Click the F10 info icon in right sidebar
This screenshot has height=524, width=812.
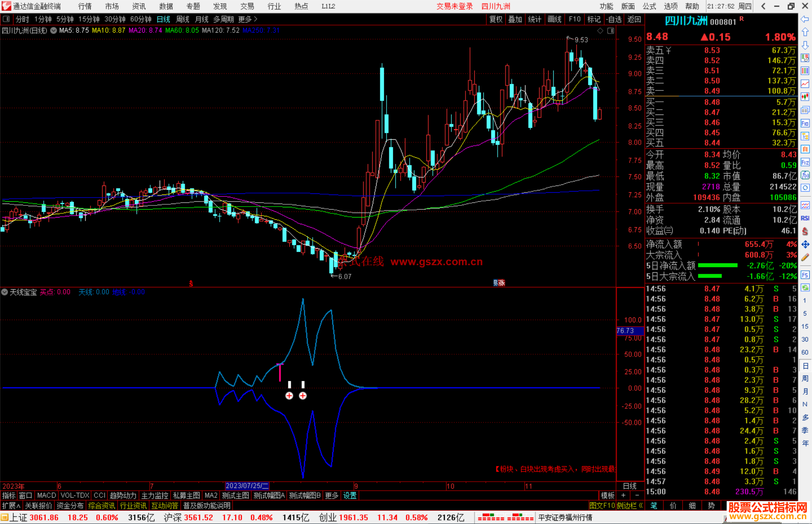[805, 123]
